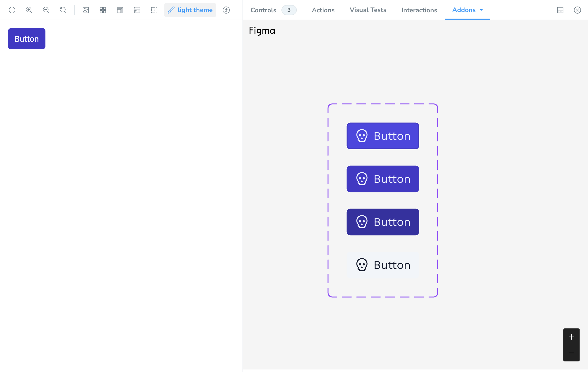Screen dimensions: 588x372
Task: Zoom out on the story canvas
Action: (46, 10)
